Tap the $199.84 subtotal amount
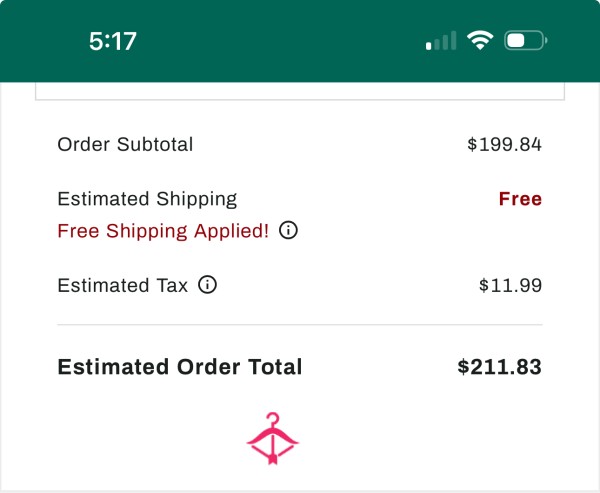The image size is (600, 493). point(504,144)
